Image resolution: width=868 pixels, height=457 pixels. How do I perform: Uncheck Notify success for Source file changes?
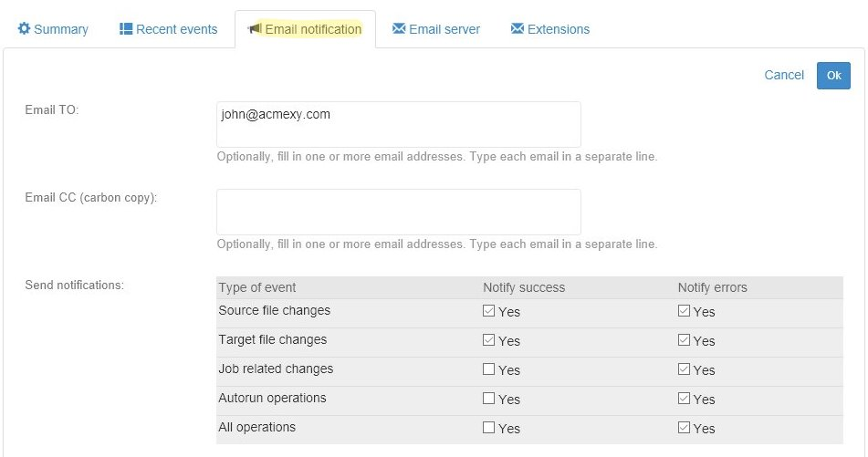coord(489,311)
